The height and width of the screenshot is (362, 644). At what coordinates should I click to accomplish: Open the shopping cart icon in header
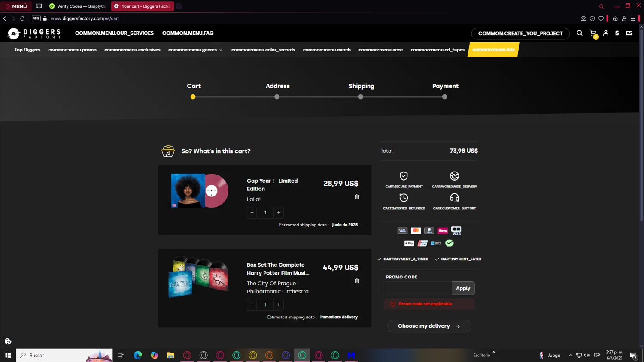(x=593, y=33)
